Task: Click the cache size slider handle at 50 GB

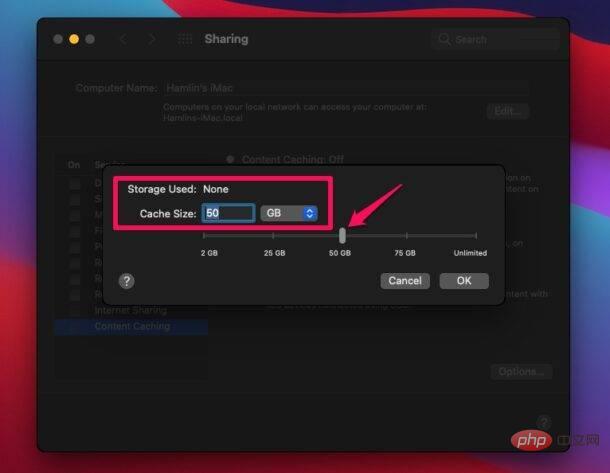Action: [343, 235]
